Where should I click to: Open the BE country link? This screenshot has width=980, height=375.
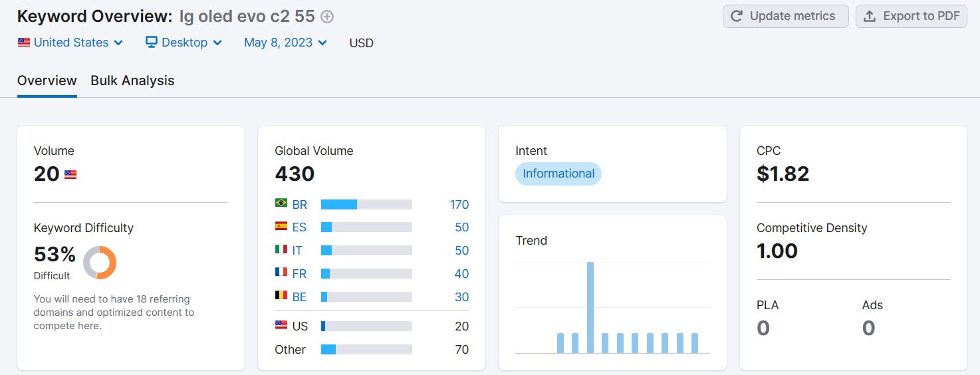[299, 297]
